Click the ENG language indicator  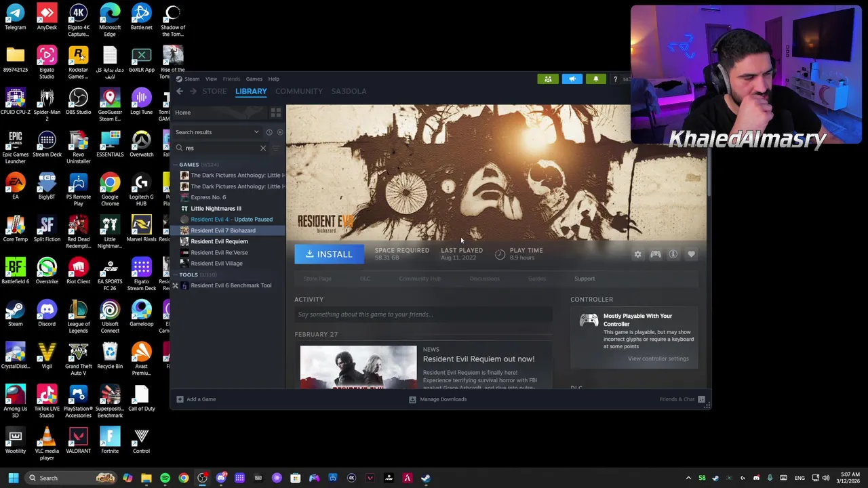[x=800, y=478]
